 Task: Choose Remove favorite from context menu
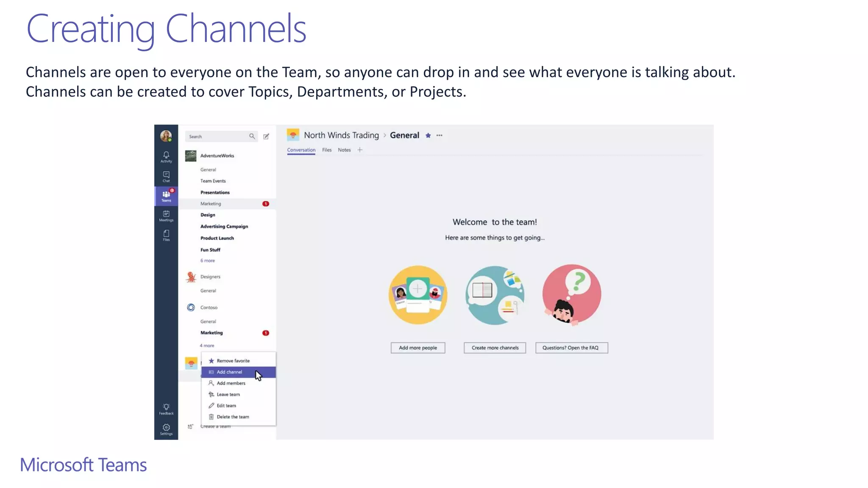click(x=238, y=361)
